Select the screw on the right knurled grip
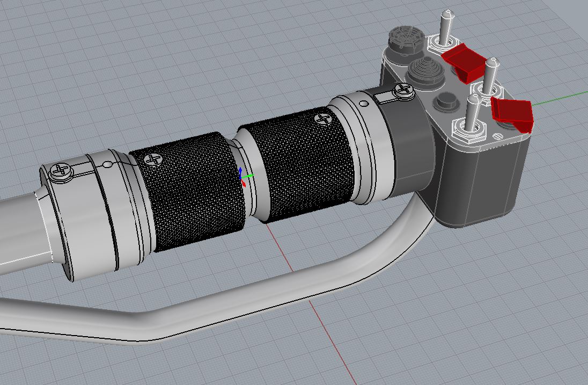 (323, 119)
